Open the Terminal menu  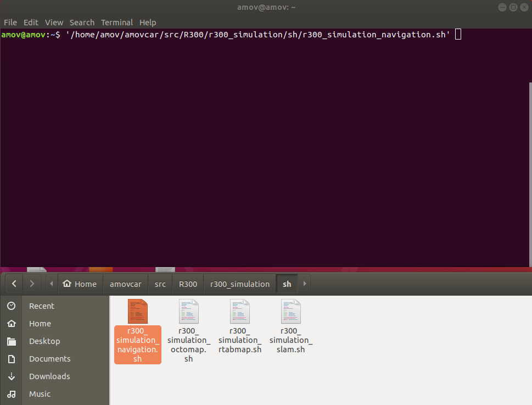click(117, 23)
